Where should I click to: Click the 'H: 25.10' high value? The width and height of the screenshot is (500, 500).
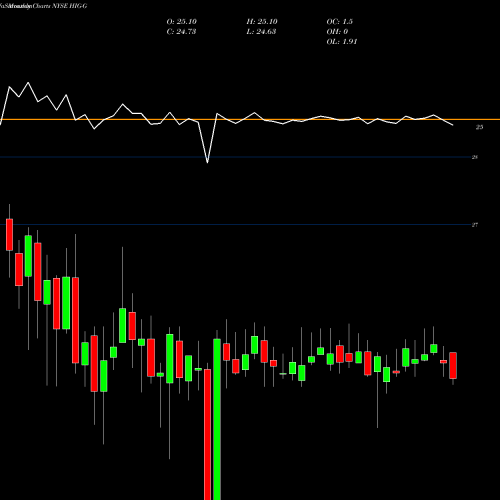262,22
